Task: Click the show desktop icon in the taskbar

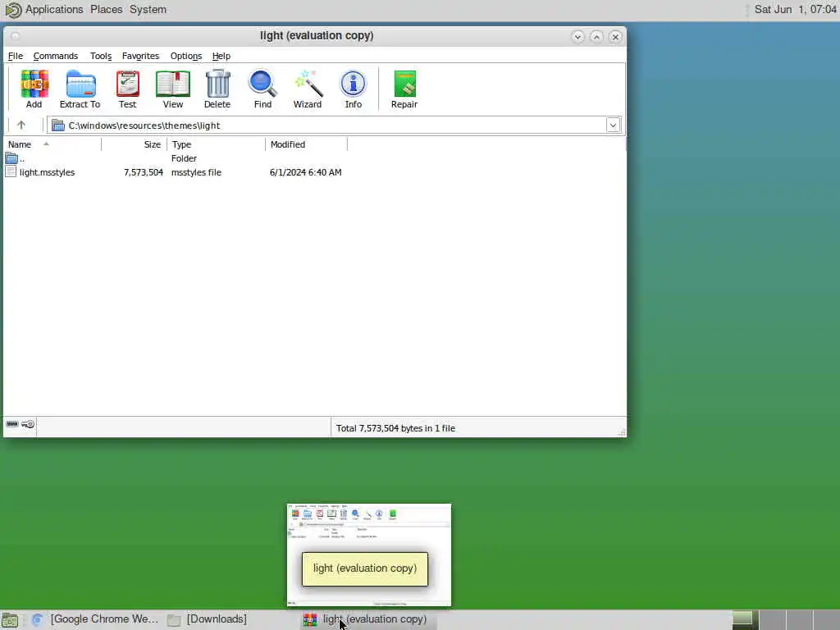Action: click(x=10, y=620)
